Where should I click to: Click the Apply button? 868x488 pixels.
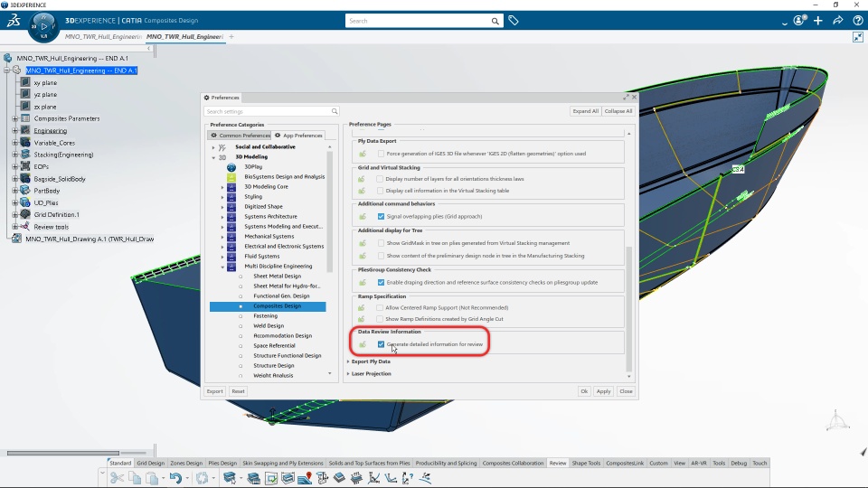click(603, 391)
